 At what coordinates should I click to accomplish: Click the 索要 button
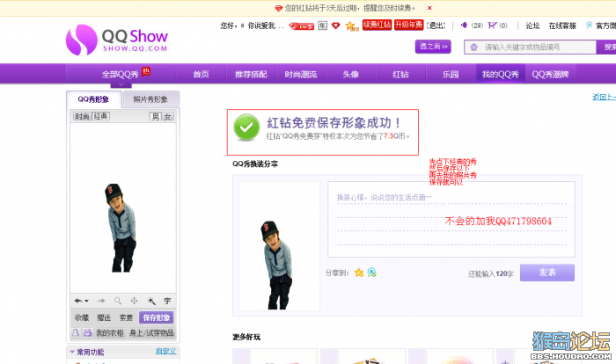tap(126, 317)
